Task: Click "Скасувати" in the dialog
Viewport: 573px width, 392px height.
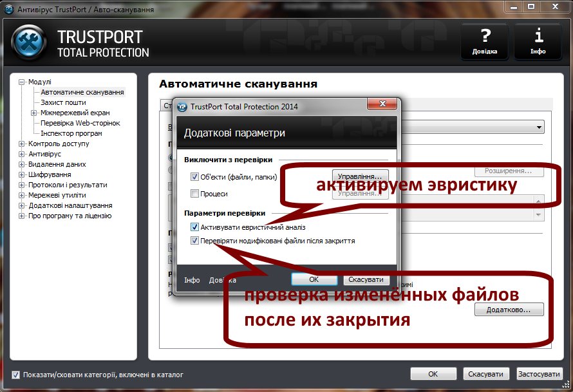Action: click(x=365, y=279)
